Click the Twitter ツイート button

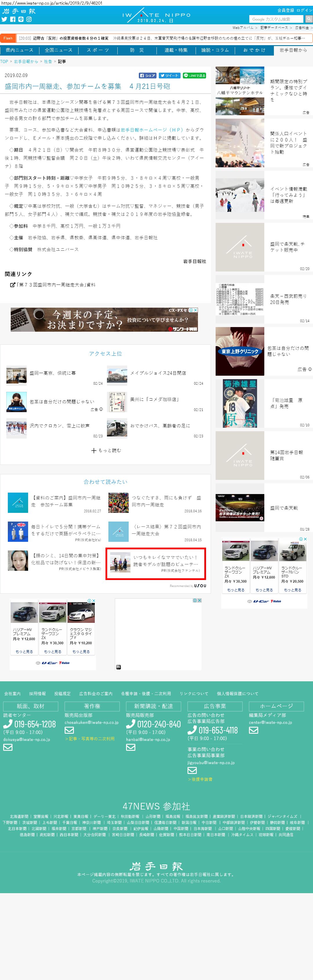tap(169, 75)
